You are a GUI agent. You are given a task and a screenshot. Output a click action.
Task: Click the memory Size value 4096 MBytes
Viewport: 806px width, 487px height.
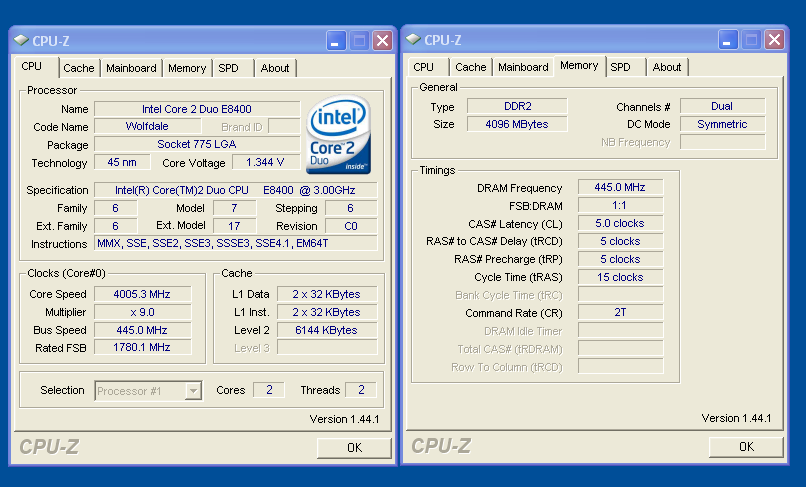pos(517,124)
